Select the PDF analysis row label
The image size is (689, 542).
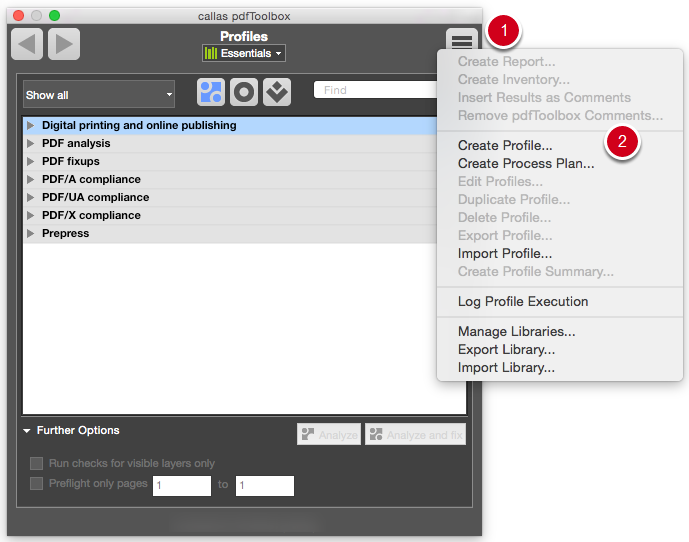click(x=76, y=143)
